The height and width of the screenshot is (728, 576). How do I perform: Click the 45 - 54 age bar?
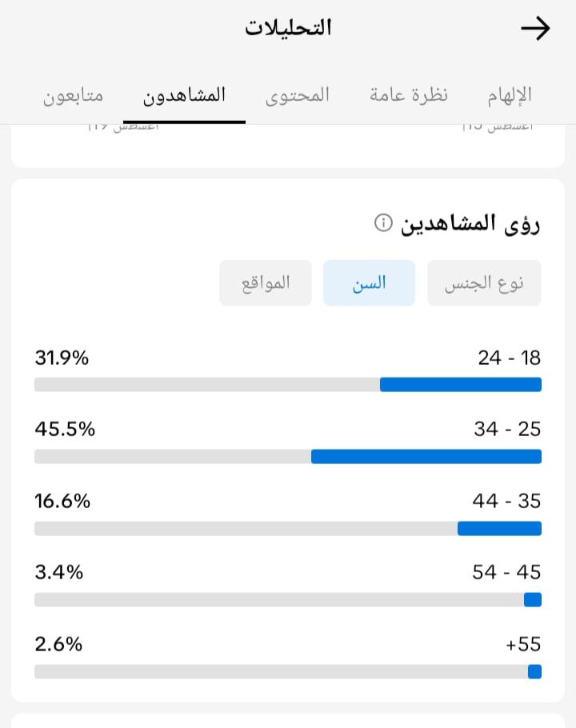[x=288, y=600]
